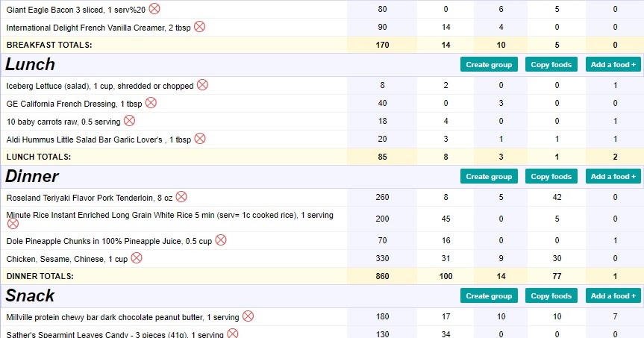
Task: Open 10 baby carrots raw item
Action: [x=63, y=122]
